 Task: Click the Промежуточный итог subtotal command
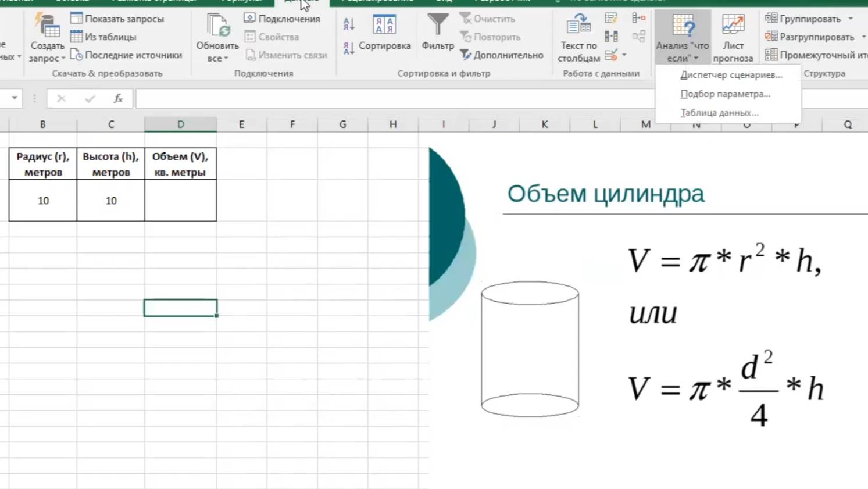click(816, 55)
